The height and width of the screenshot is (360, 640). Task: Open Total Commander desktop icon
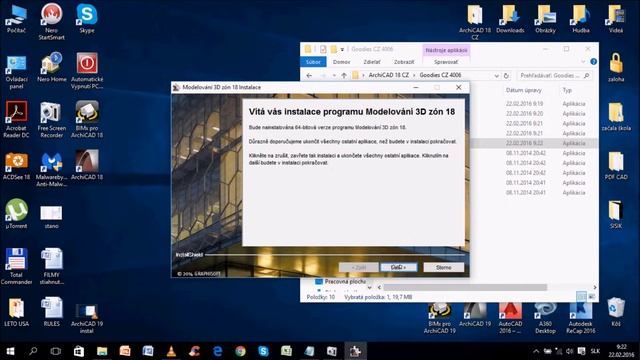tap(16, 266)
